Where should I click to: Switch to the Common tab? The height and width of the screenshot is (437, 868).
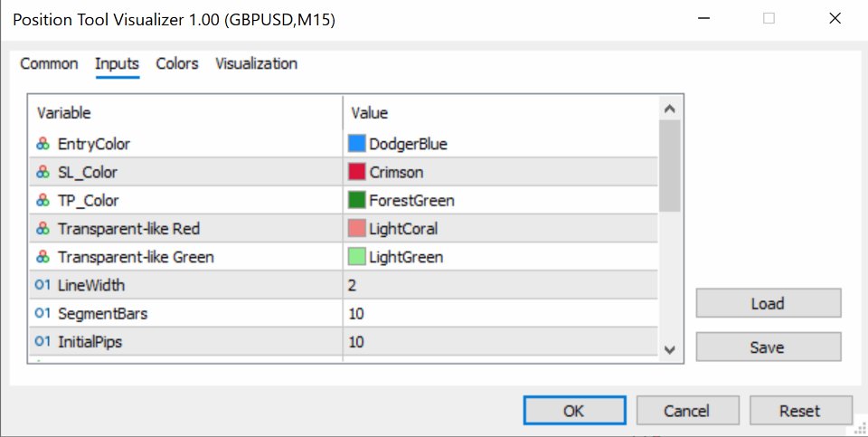click(49, 63)
